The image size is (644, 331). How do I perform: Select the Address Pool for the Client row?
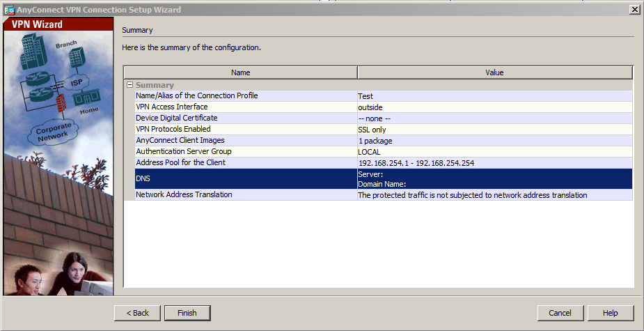pos(384,163)
